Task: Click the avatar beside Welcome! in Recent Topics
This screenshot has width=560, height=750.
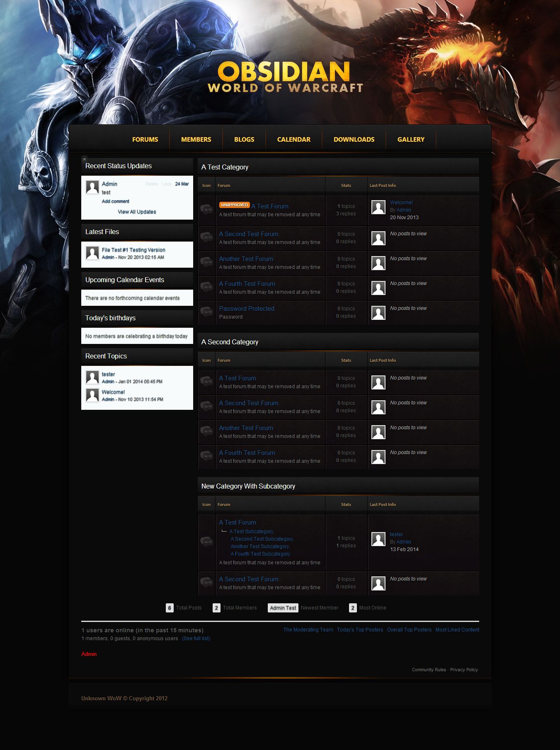Action: coord(92,395)
